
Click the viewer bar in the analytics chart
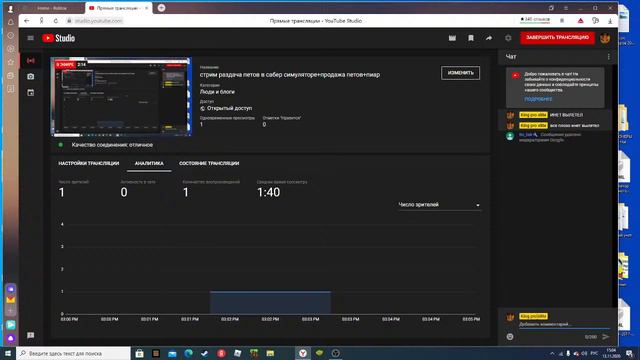270,302
